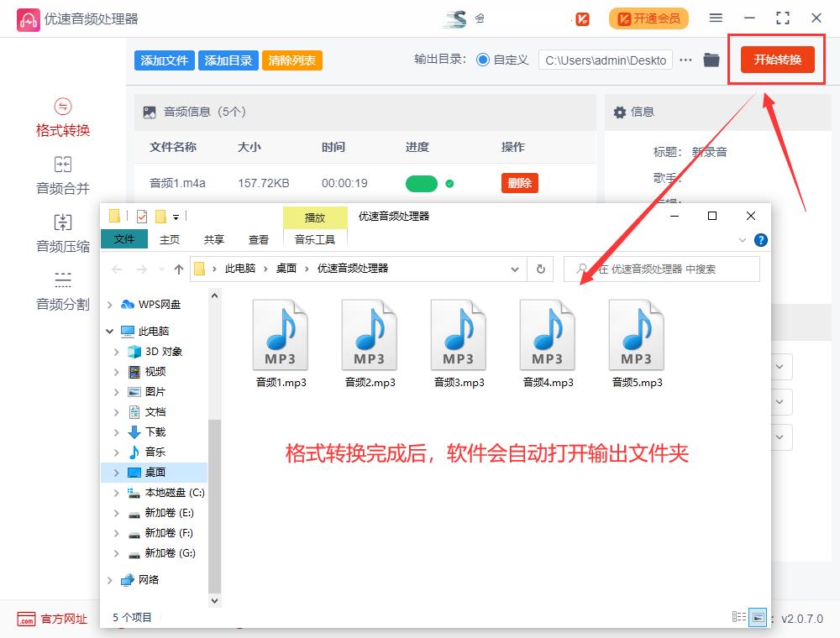Refresh the Explorer folder view
Screen dimensions: 840x638
[541, 269]
